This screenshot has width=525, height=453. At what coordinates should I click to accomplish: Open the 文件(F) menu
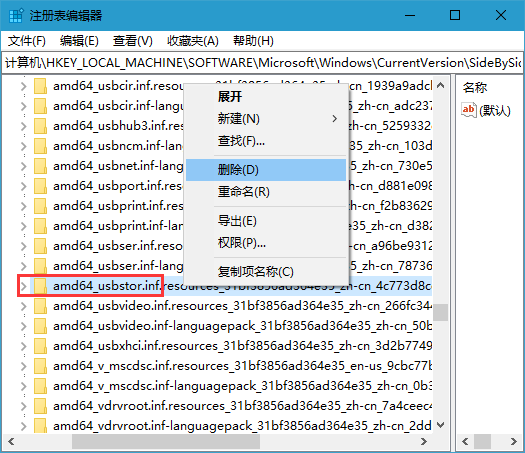pyautogui.click(x=27, y=41)
